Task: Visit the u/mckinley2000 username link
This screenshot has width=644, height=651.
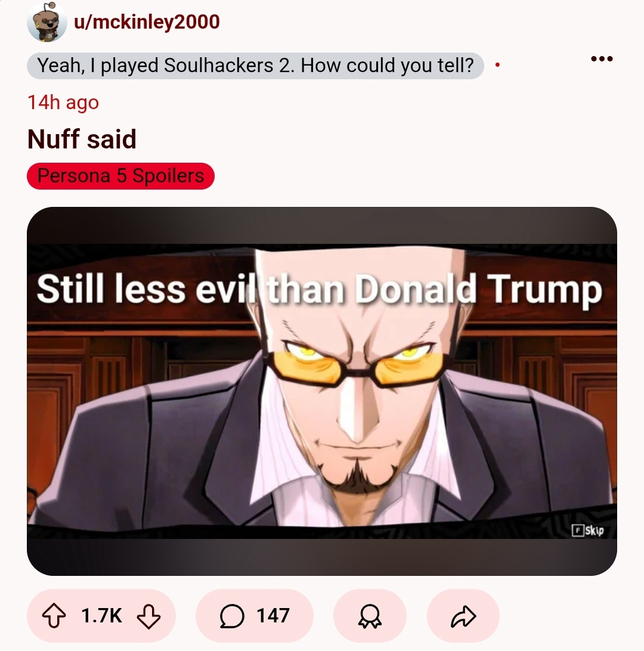Action: point(147,22)
